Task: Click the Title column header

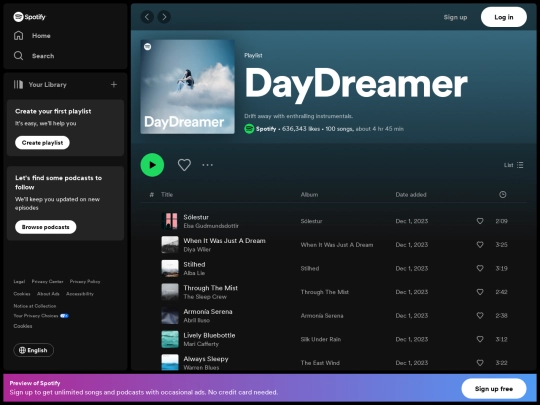Action: pyautogui.click(x=167, y=195)
